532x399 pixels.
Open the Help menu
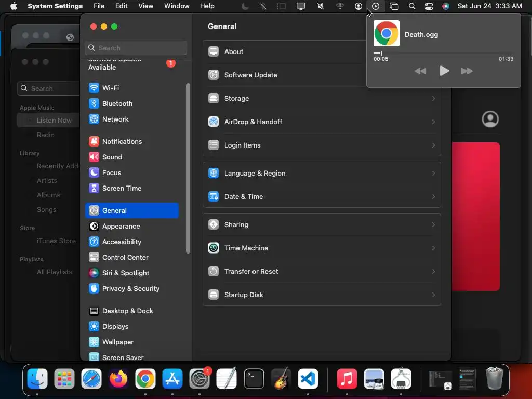207,6
